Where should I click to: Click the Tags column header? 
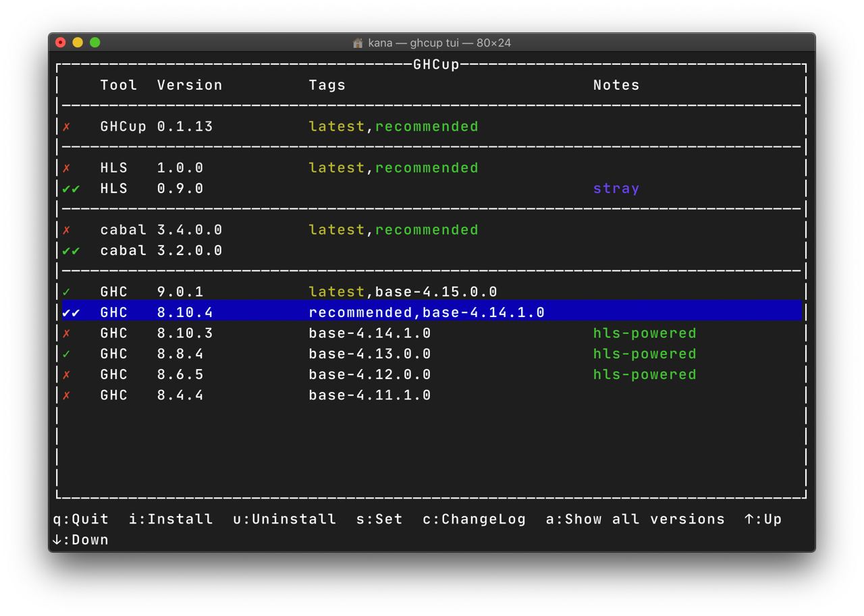(327, 85)
